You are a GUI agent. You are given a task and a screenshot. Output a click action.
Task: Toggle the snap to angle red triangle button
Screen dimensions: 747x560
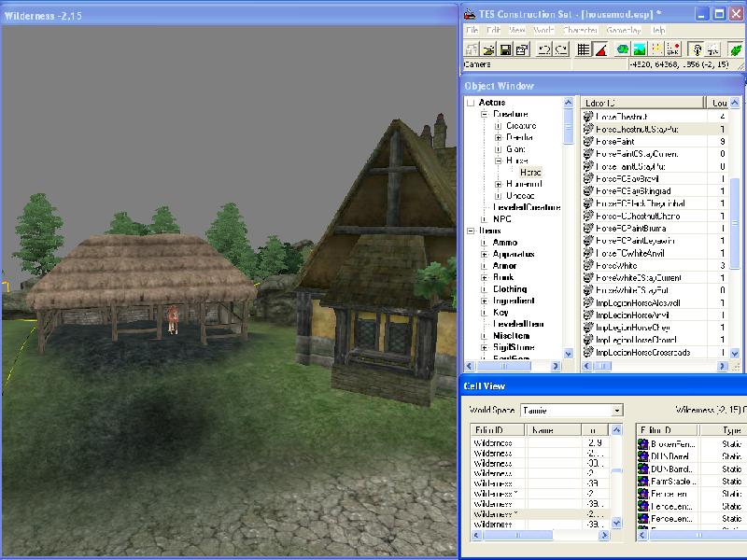600,49
